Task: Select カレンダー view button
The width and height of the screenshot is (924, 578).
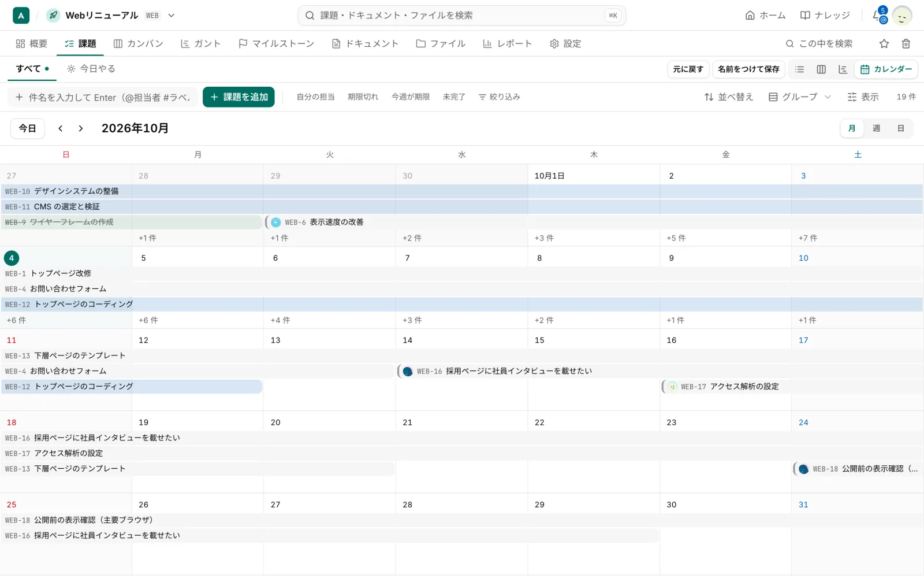Action: click(886, 69)
